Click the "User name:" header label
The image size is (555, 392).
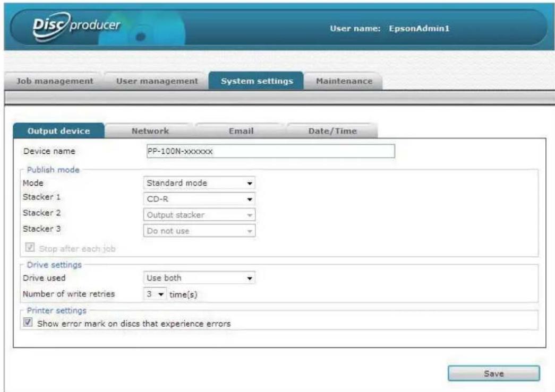(x=355, y=29)
